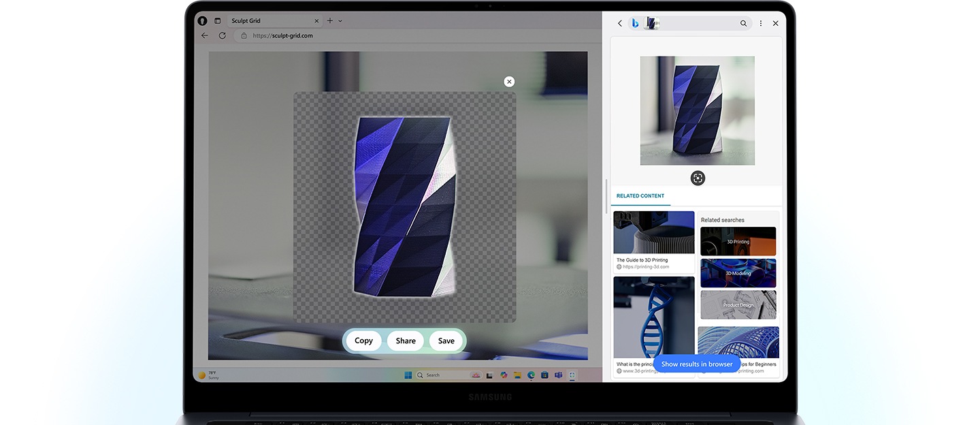Click the visual search crop icon below the image
Viewport: 980px width, 425px height.
[x=698, y=178]
